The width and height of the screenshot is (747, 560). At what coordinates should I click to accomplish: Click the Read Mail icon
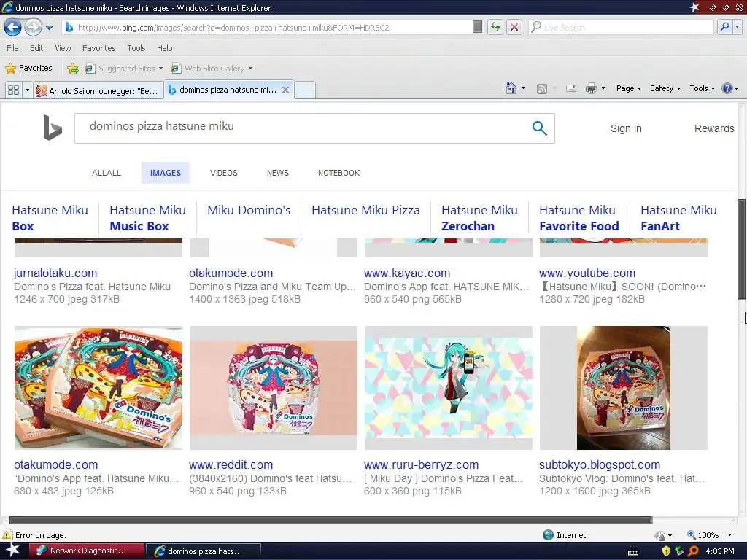(570, 88)
